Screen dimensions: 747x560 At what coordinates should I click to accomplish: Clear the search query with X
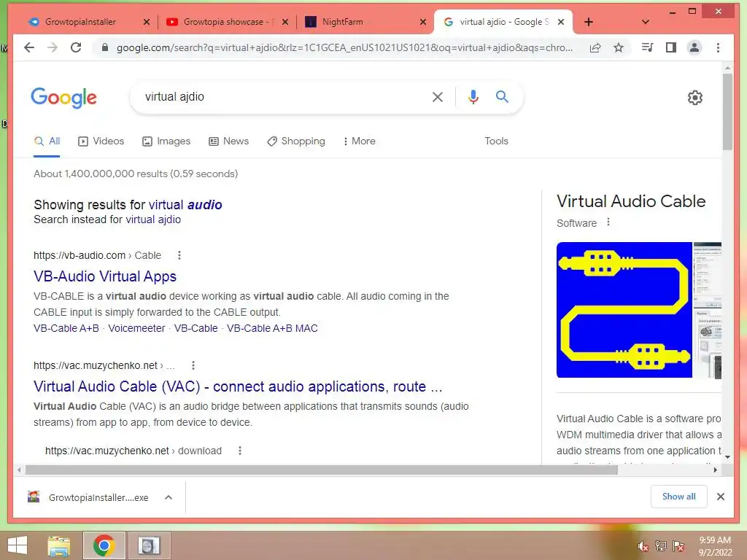point(438,97)
